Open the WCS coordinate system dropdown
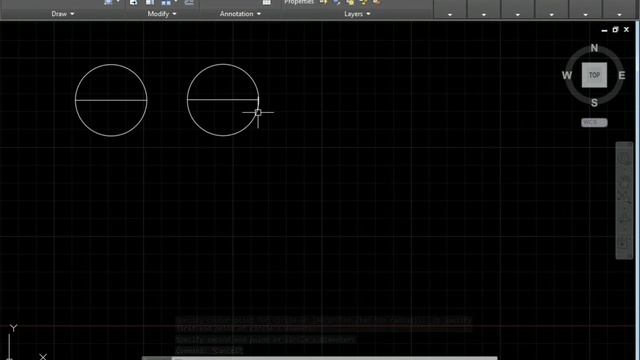640x360 pixels. tap(594, 122)
